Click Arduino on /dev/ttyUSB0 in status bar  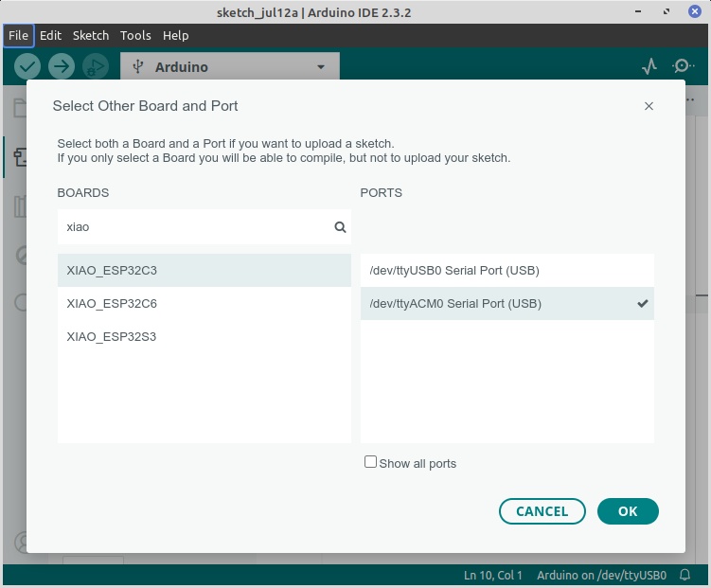click(601, 576)
